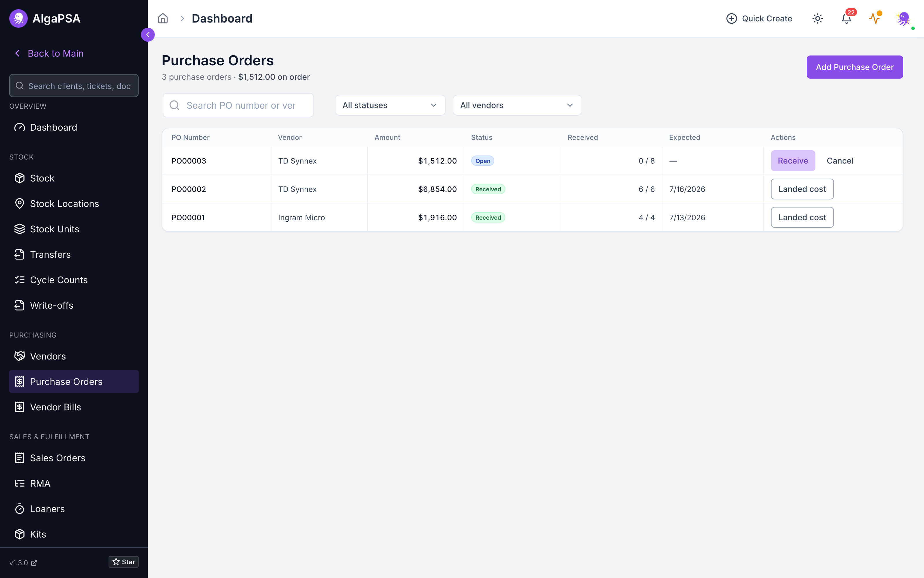The height and width of the screenshot is (578, 924).
Task: Click the magnifier icon in PO search
Action: point(174,105)
